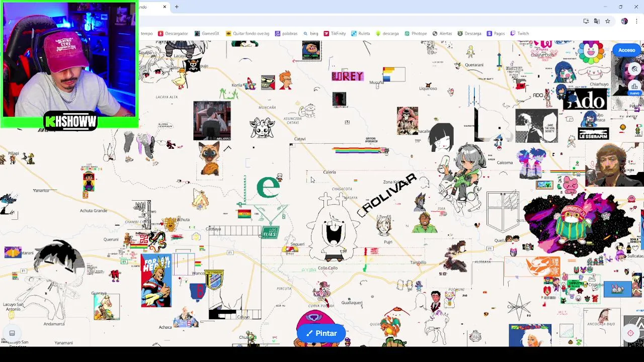Click the Andamarca place label

coord(54,324)
